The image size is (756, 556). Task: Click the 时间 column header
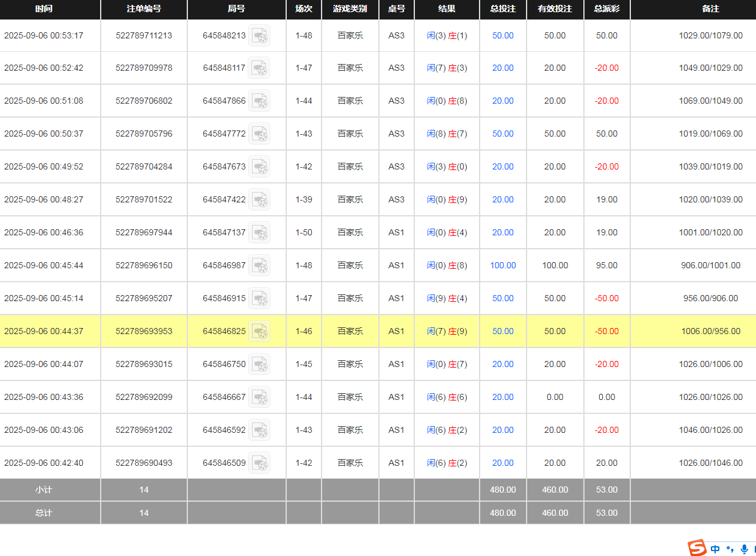click(x=44, y=9)
